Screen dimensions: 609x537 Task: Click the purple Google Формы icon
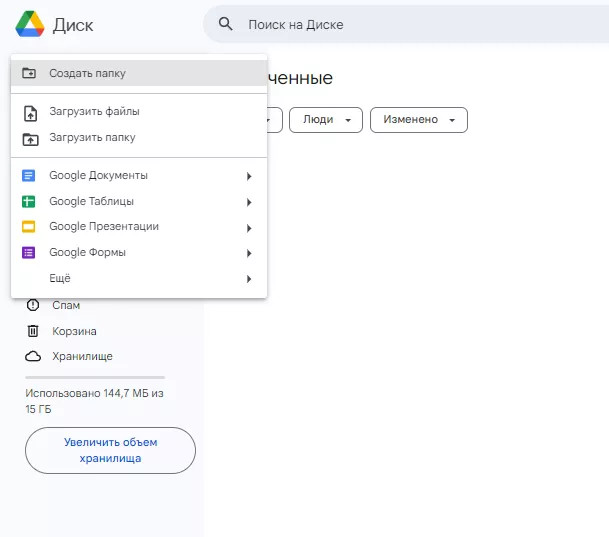tap(29, 253)
